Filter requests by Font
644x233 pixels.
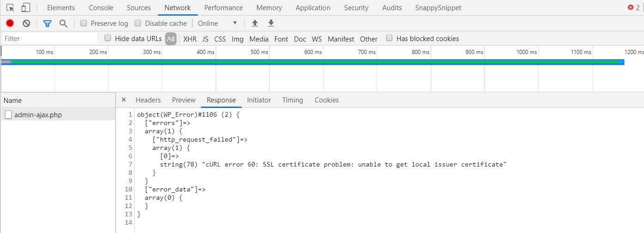click(281, 39)
